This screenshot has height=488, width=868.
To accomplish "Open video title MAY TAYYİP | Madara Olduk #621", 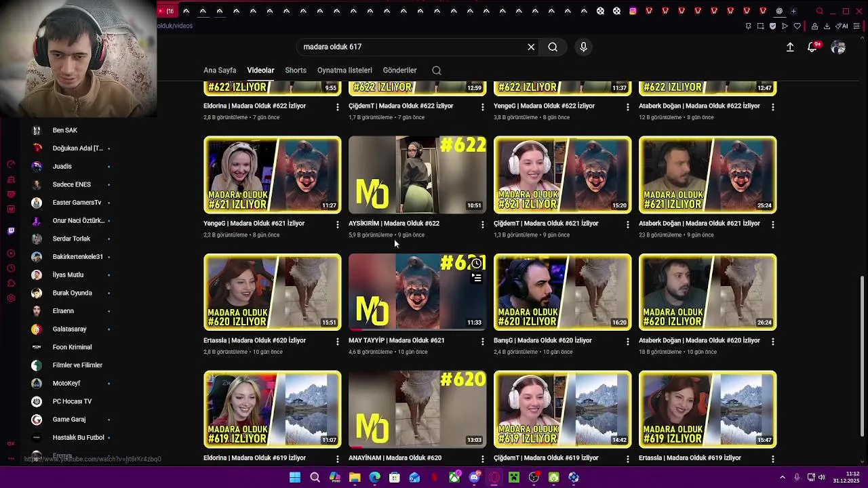I will tap(396, 340).
